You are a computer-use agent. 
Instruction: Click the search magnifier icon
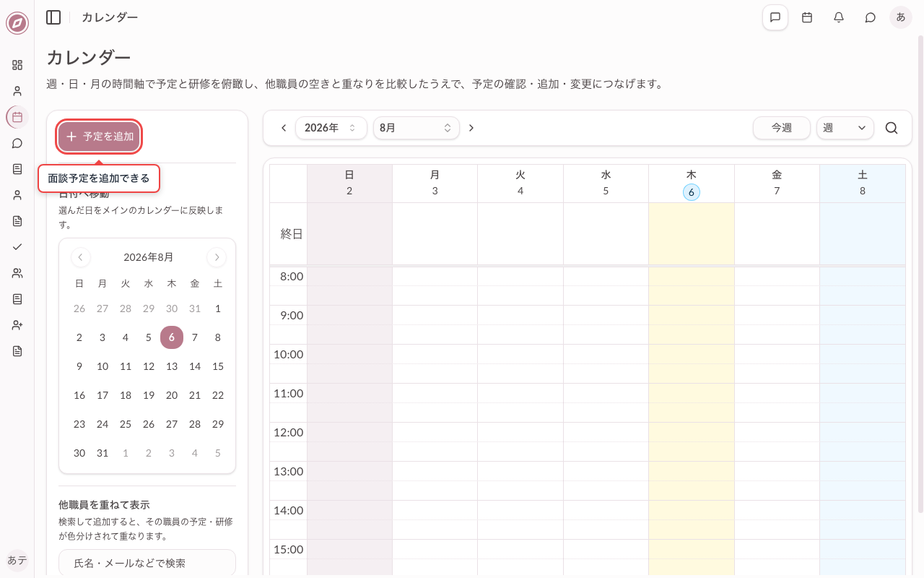coord(892,128)
